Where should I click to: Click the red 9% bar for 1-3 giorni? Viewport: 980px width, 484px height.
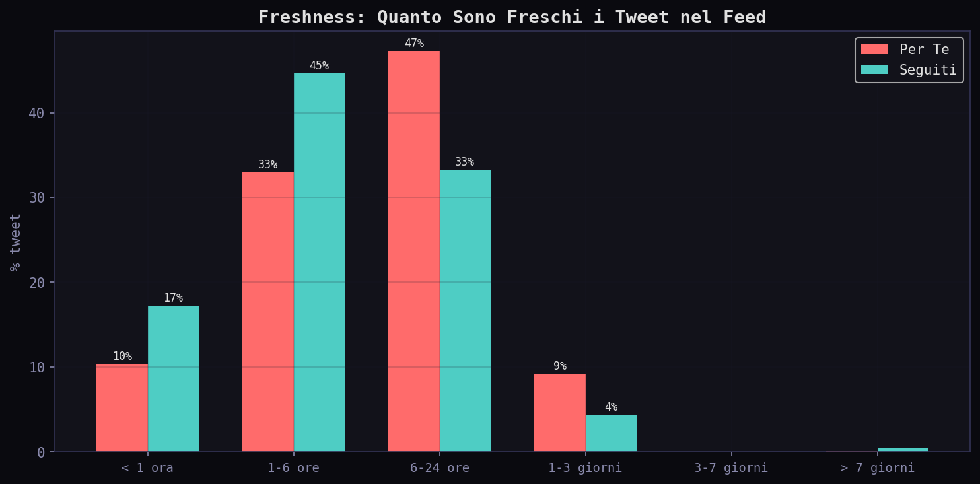(560, 413)
